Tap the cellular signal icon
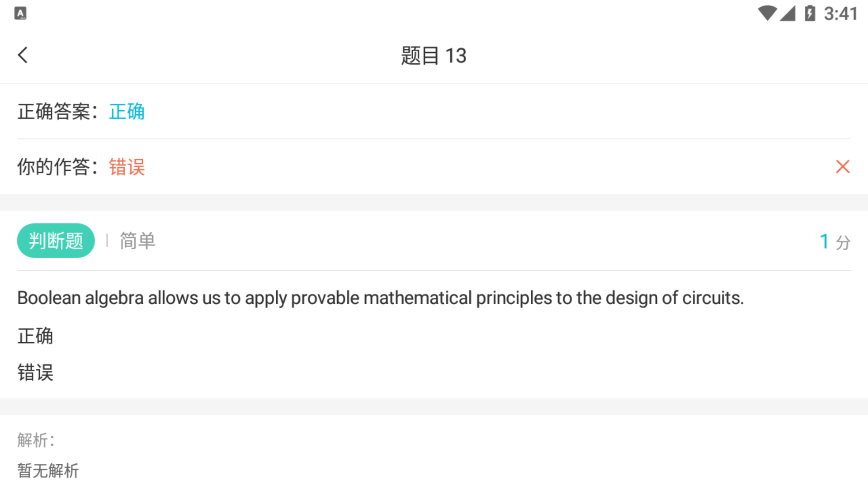Image resolution: width=868 pixels, height=490 pixels. point(788,14)
